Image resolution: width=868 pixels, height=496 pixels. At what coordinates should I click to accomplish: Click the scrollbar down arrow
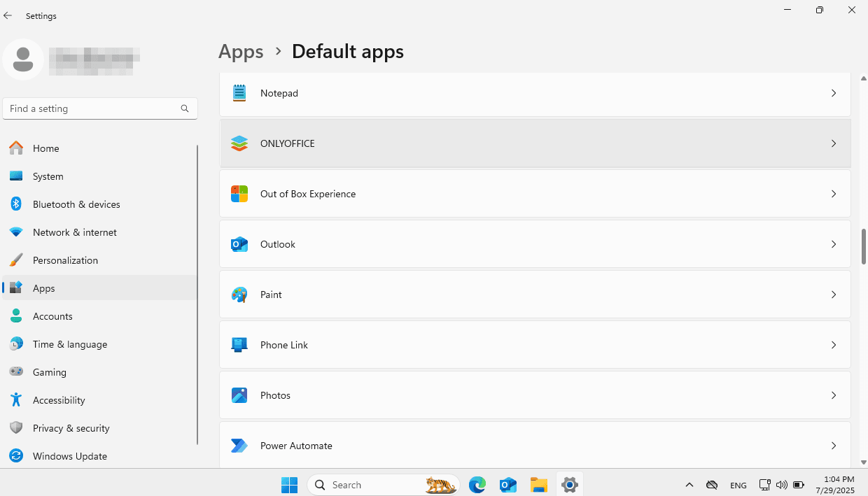tap(864, 462)
